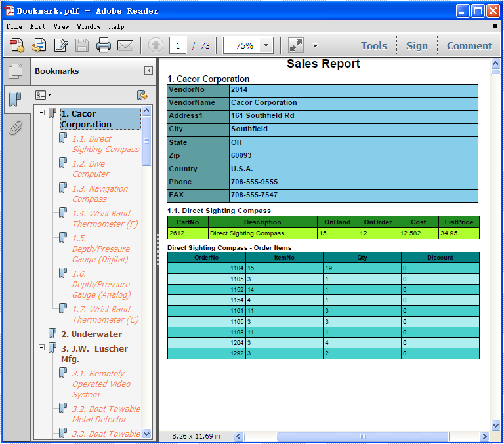Click the VendorNo value '2014'

pyautogui.click(x=239, y=89)
